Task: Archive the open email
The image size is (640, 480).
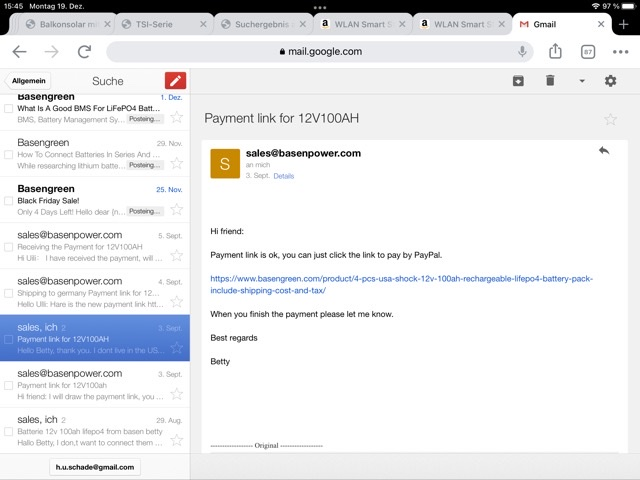Action: click(518, 81)
